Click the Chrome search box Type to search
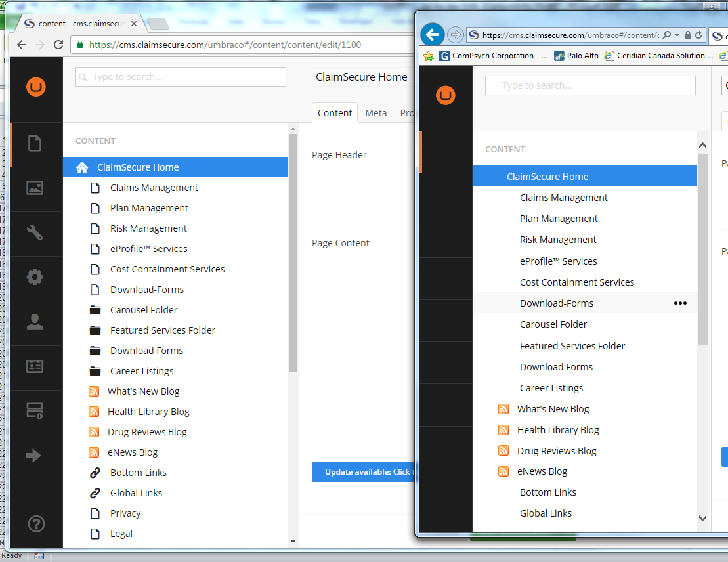728x562 pixels. coord(181,77)
